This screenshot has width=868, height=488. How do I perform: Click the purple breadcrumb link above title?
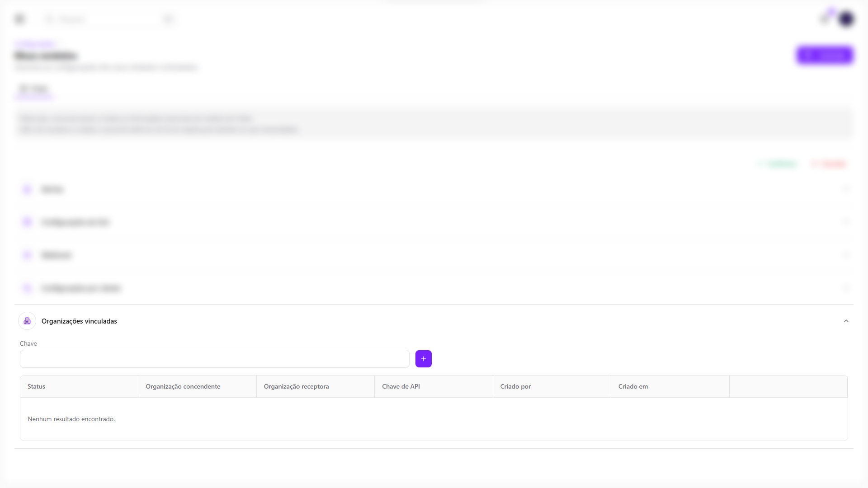35,44
